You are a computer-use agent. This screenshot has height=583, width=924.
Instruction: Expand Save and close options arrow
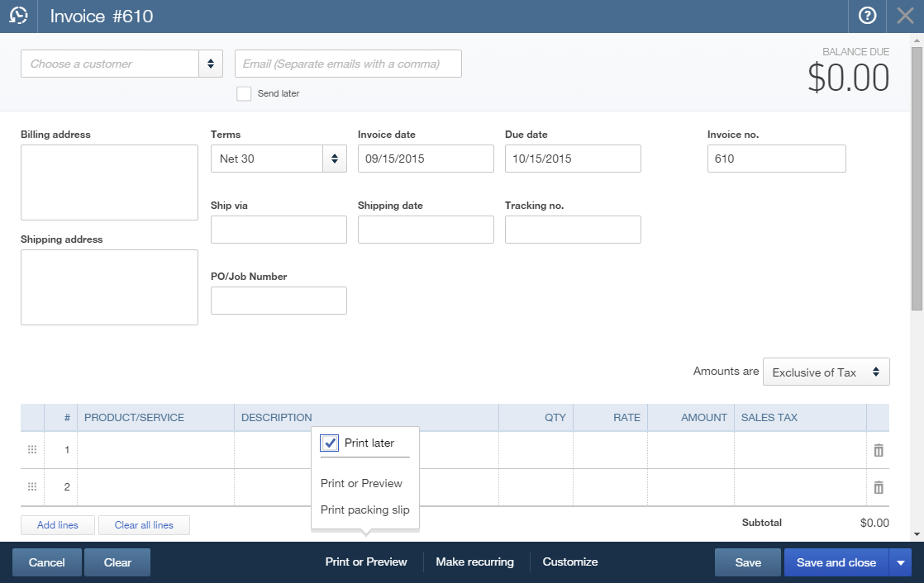(900, 562)
